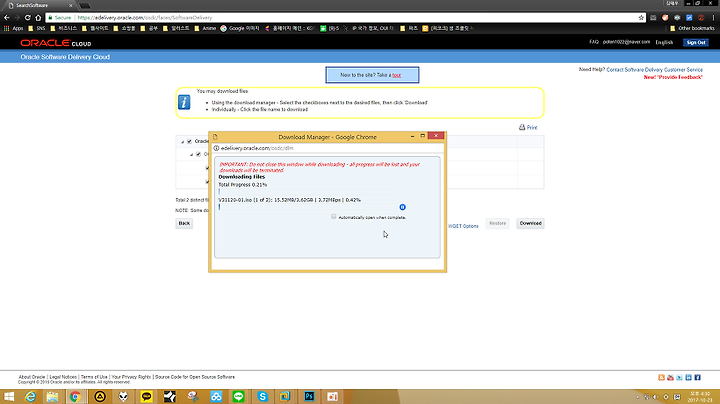Viewport: 720px width, 404px height.
Task: Click the browser back arrow
Action: pyautogui.click(x=6, y=18)
